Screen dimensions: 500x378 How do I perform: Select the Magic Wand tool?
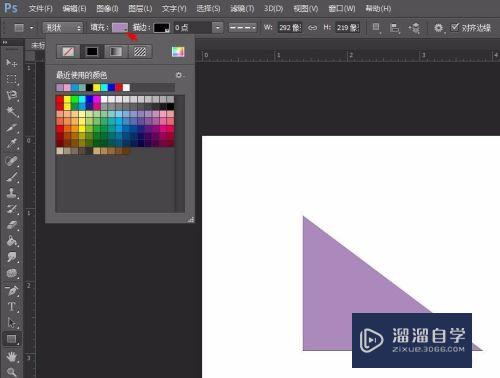(x=11, y=112)
